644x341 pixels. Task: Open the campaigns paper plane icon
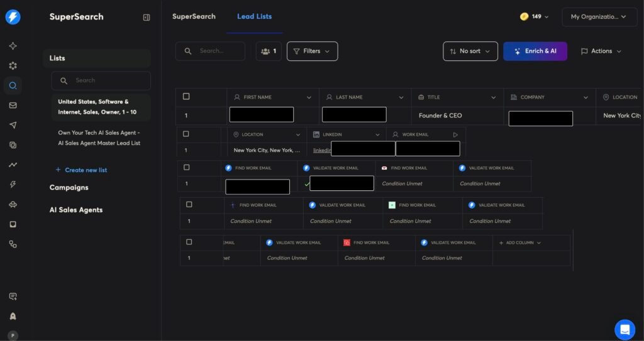13,125
